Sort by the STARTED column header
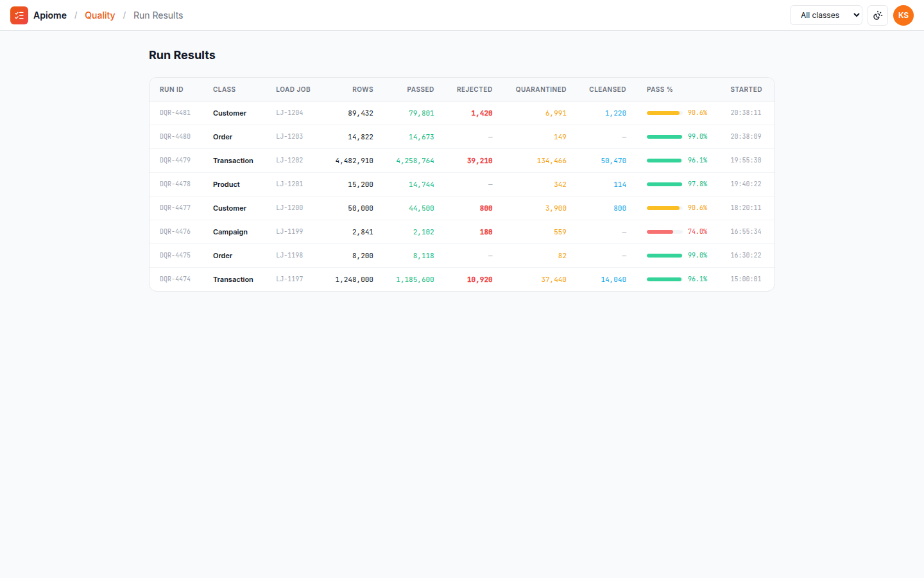 coord(746,89)
